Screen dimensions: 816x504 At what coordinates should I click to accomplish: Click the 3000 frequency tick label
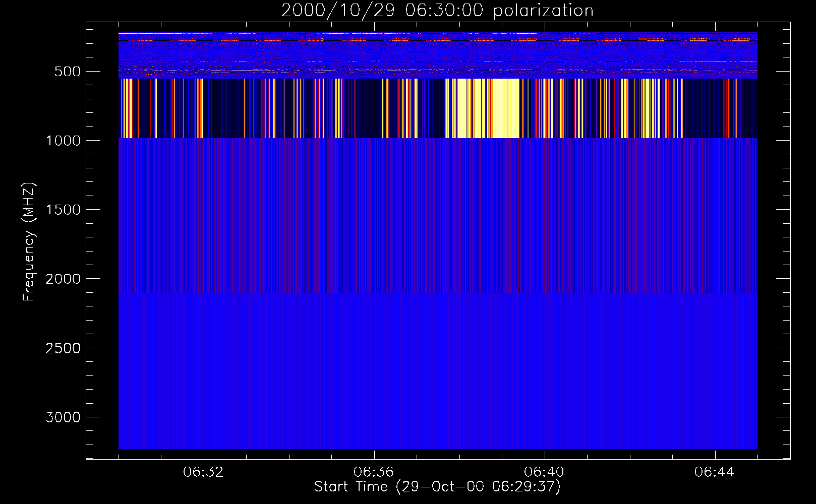(x=63, y=417)
